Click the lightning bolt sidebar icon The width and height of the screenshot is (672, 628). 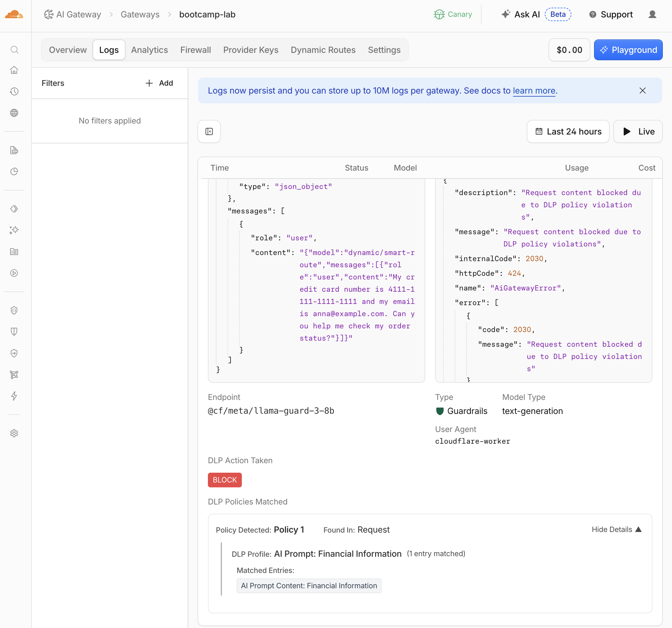tap(14, 396)
